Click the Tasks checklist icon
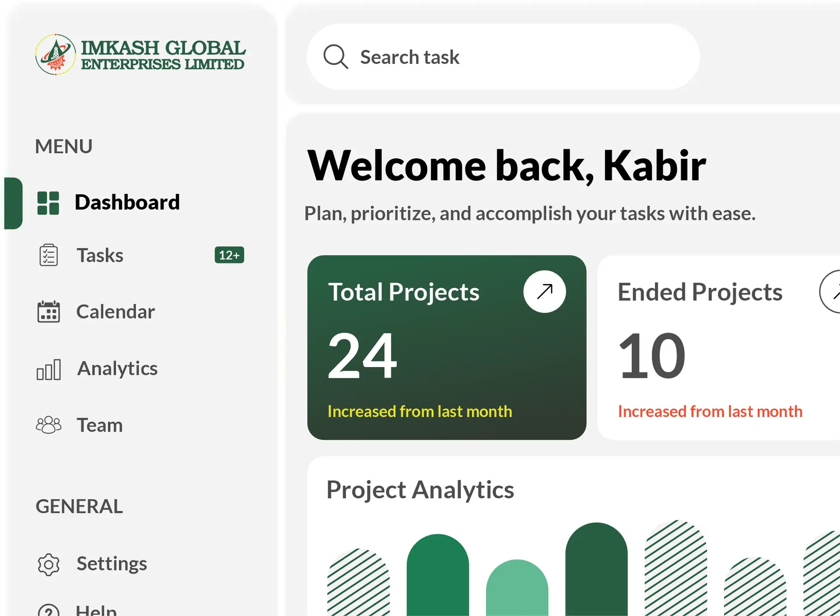This screenshot has width=840, height=616. [x=48, y=255]
